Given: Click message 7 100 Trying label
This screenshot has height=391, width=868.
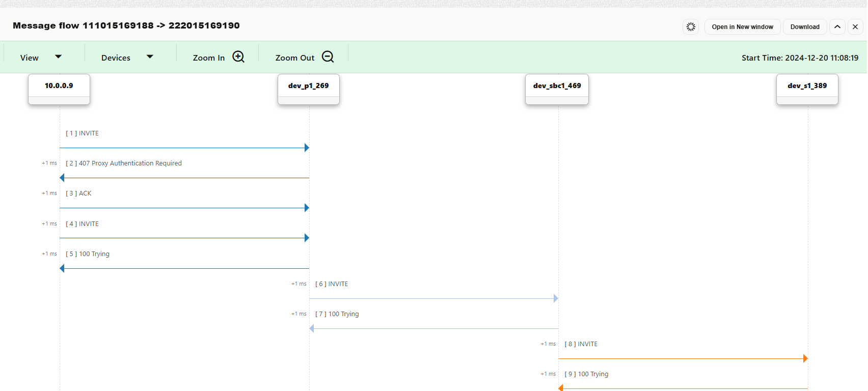Looking at the screenshot, I should pyautogui.click(x=337, y=314).
